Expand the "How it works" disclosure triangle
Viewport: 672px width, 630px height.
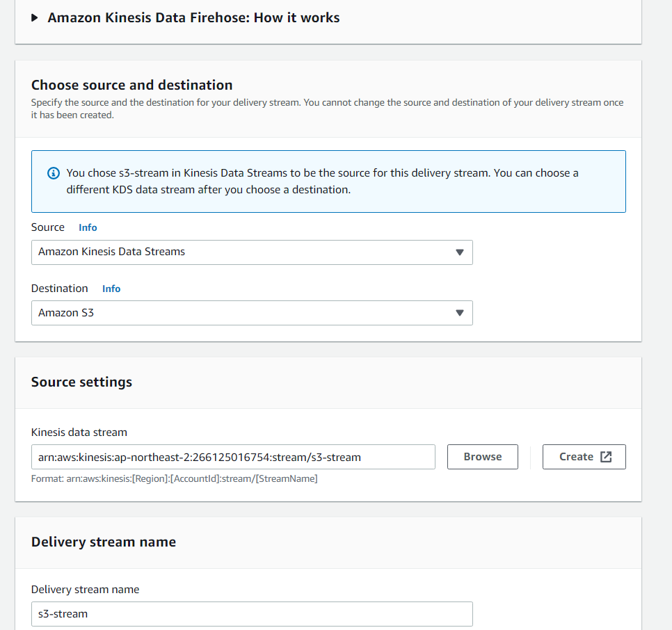35,18
